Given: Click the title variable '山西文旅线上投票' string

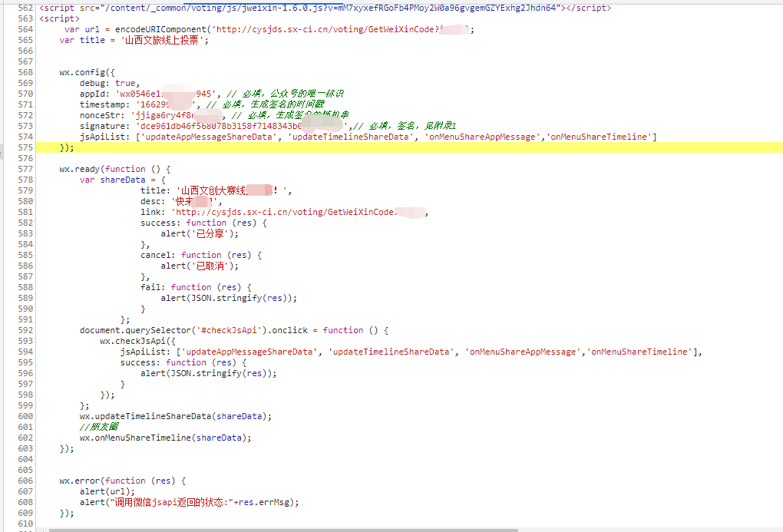Looking at the screenshot, I should 162,41.
